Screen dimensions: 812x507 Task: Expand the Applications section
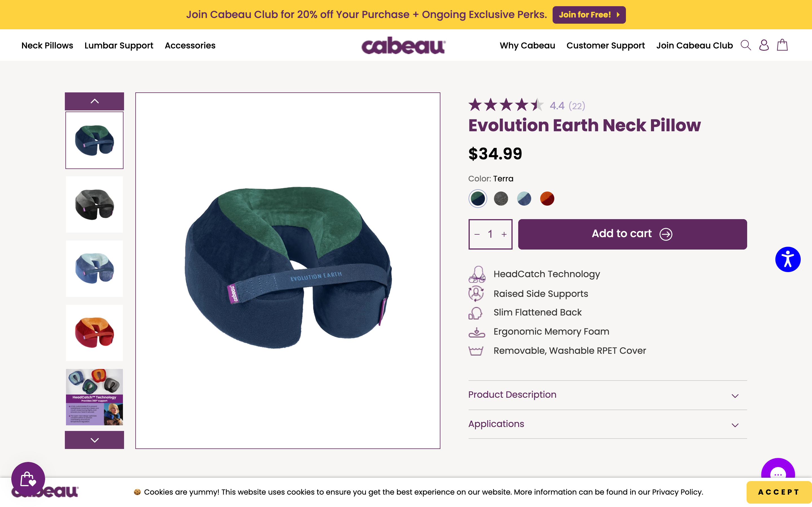click(x=607, y=424)
